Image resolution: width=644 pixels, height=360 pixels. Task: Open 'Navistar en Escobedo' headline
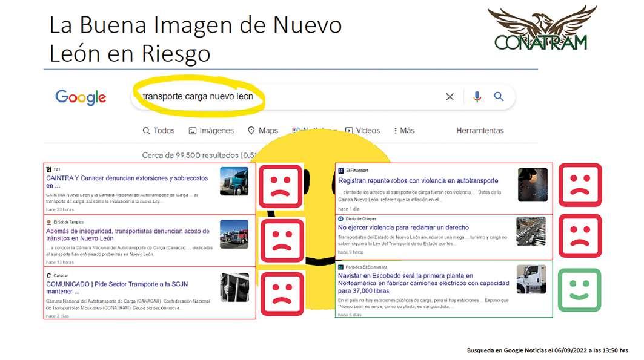[x=423, y=283]
